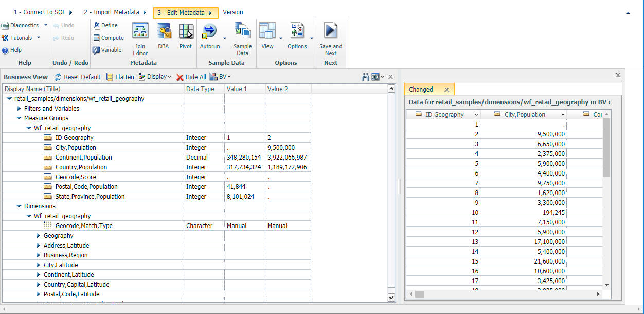Go to step 2 - Import Metadata

click(115, 12)
